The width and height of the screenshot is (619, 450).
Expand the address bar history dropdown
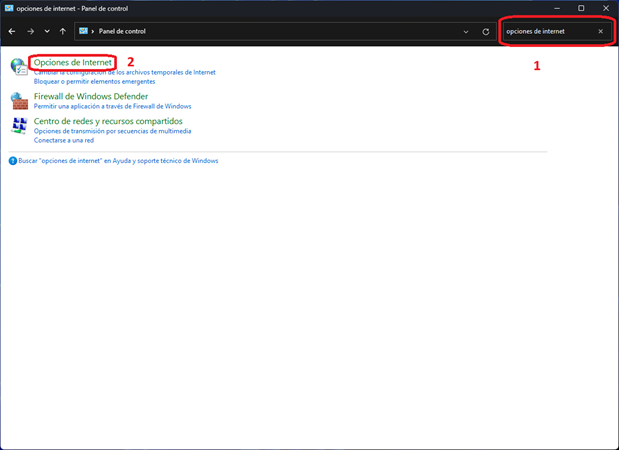tap(466, 32)
